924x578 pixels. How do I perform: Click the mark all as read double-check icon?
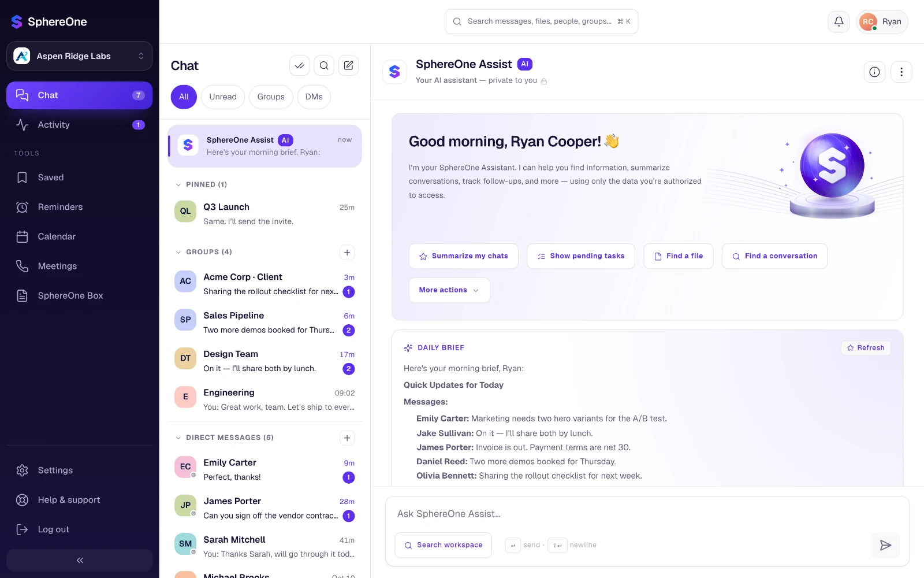click(299, 66)
